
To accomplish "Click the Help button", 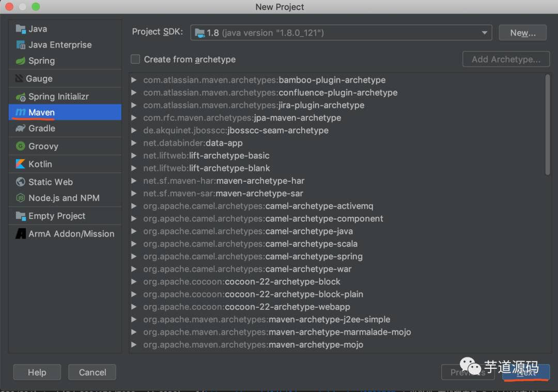I will click(x=37, y=372).
